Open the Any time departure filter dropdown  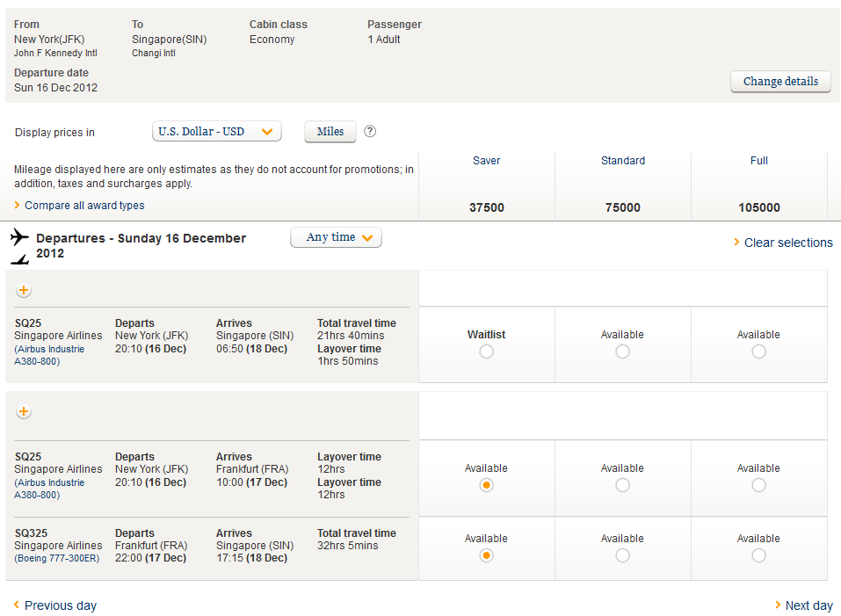pyautogui.click(x=336, y=237)
